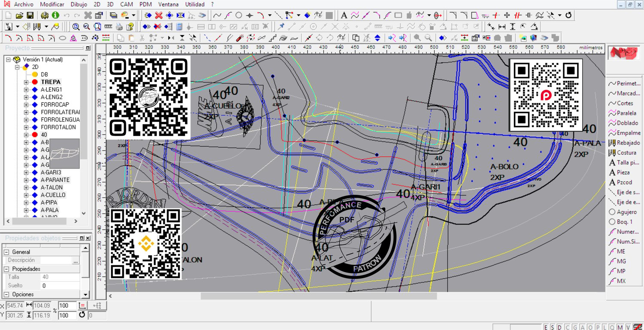Select the ellipse tool
This screenshot has width=644, height=330.
point(62,38)
